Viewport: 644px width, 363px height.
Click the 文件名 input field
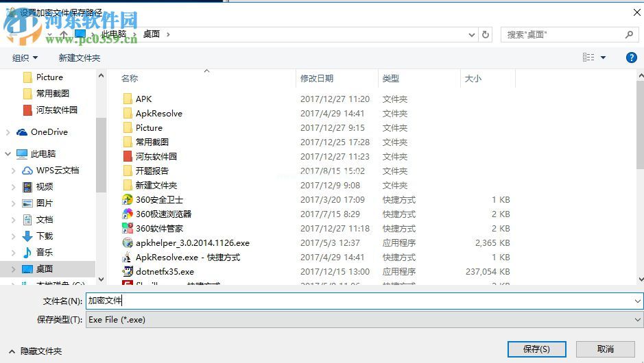click(363, 301)
